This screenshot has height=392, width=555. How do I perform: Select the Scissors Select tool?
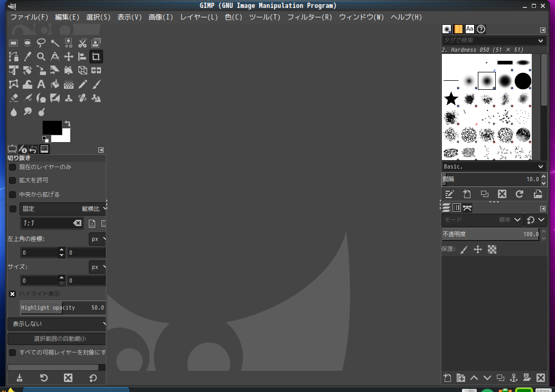82,43
